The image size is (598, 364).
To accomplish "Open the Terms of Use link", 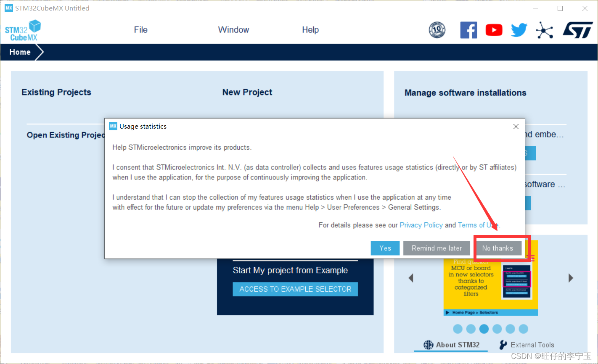I will pos(479,225).
